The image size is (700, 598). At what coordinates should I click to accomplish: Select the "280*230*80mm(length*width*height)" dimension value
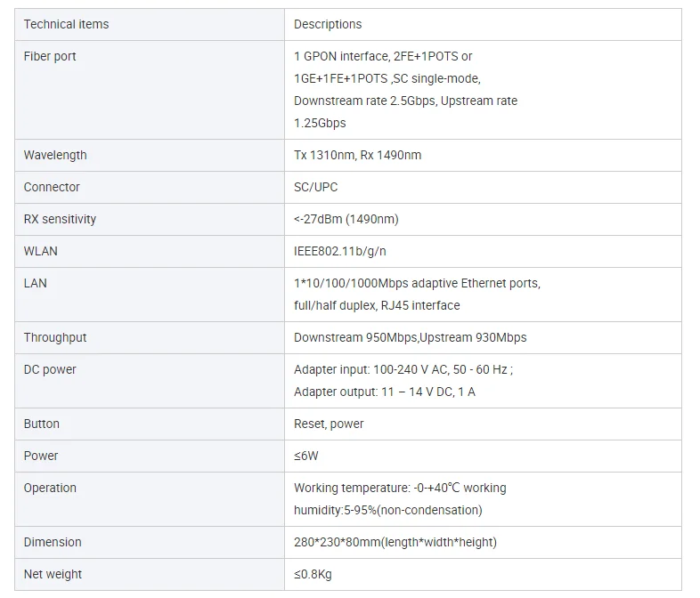click(395, 542)
